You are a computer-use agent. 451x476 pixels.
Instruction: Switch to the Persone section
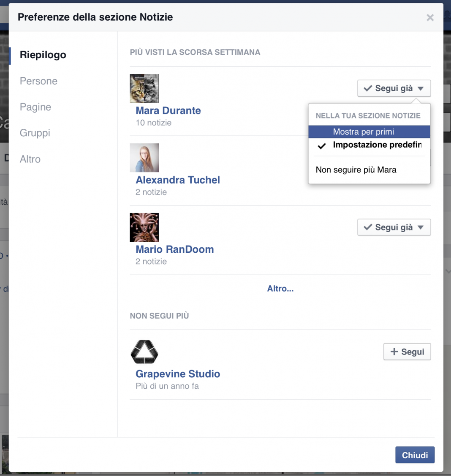(x=38, y=81)
